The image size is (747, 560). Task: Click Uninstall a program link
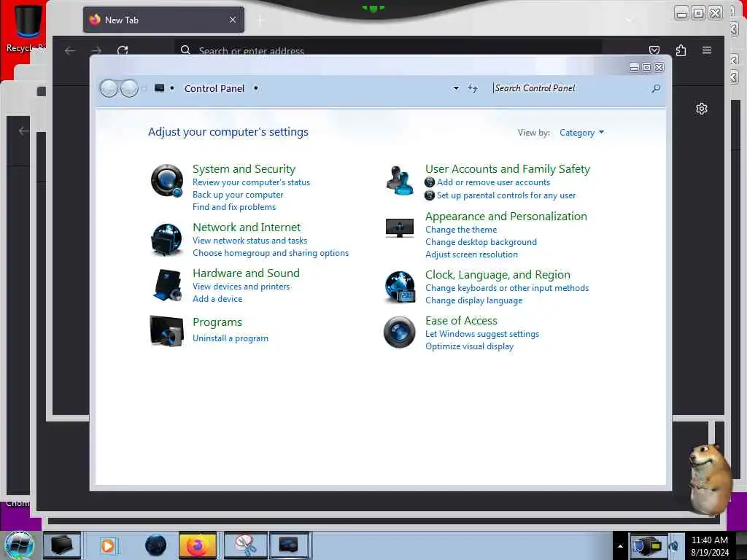[230, 338]
